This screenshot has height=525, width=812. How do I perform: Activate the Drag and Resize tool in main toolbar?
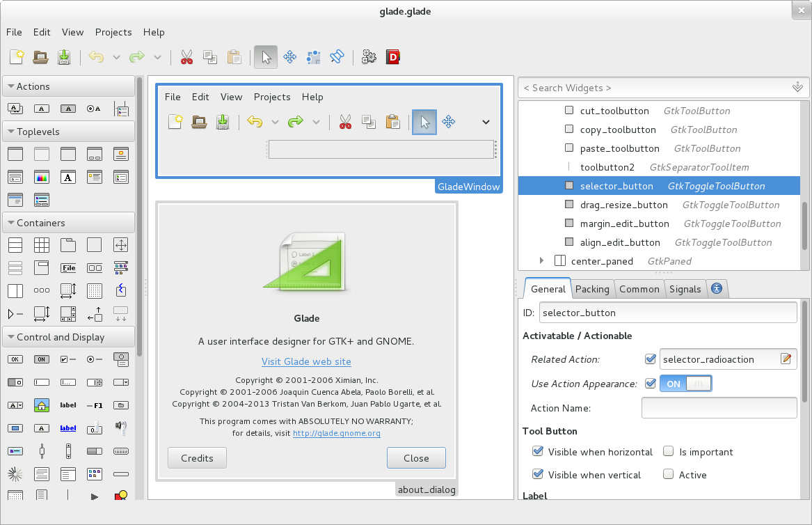click(x=290, y=57)
